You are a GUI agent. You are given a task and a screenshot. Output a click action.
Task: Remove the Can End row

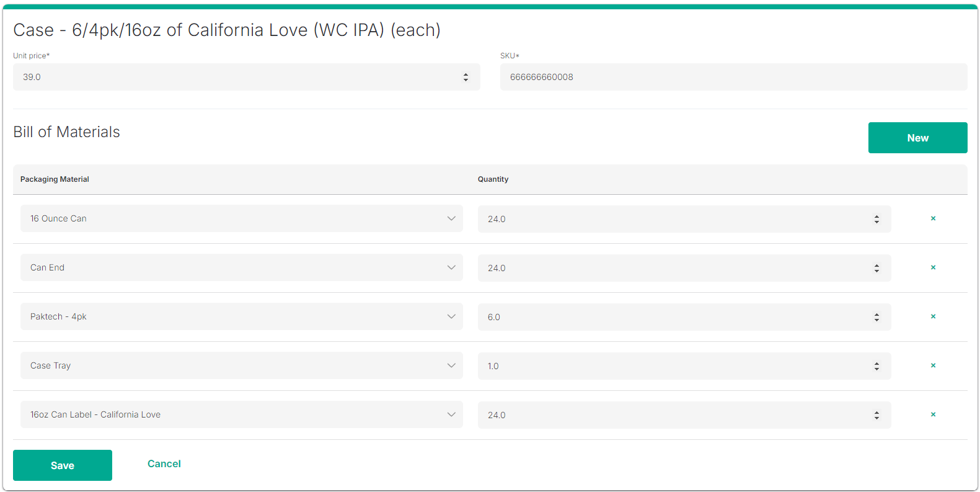[933, 267]
